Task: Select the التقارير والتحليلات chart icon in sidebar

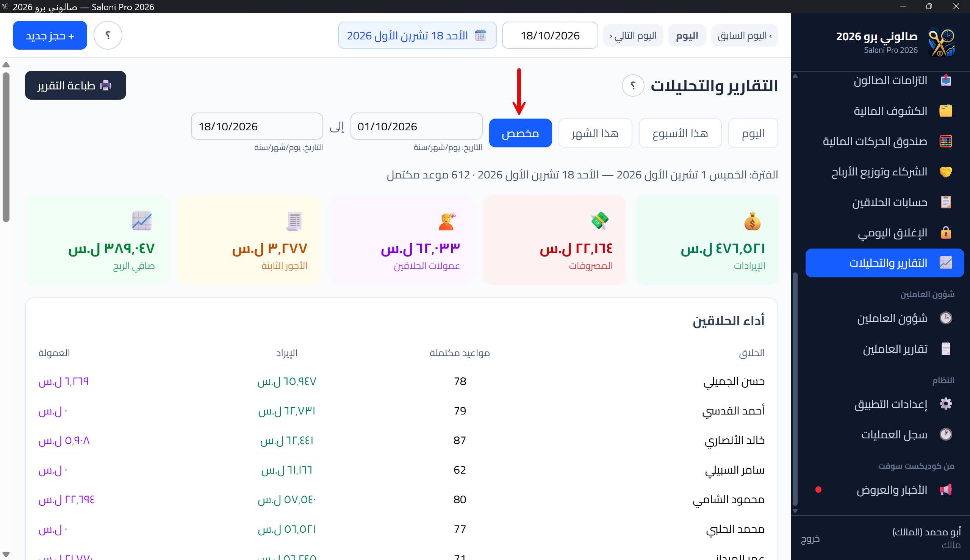Action: 945,263
